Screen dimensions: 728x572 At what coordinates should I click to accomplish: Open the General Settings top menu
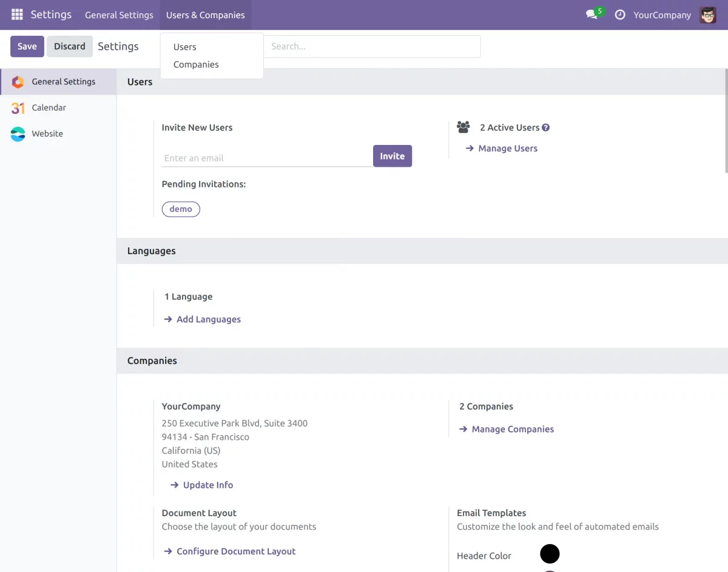click(119, 15)
